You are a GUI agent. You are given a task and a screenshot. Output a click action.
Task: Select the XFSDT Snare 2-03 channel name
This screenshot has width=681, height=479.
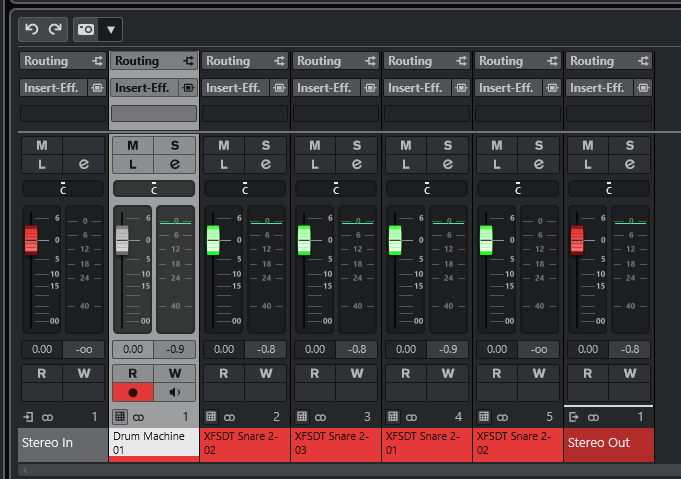point(336,443)
